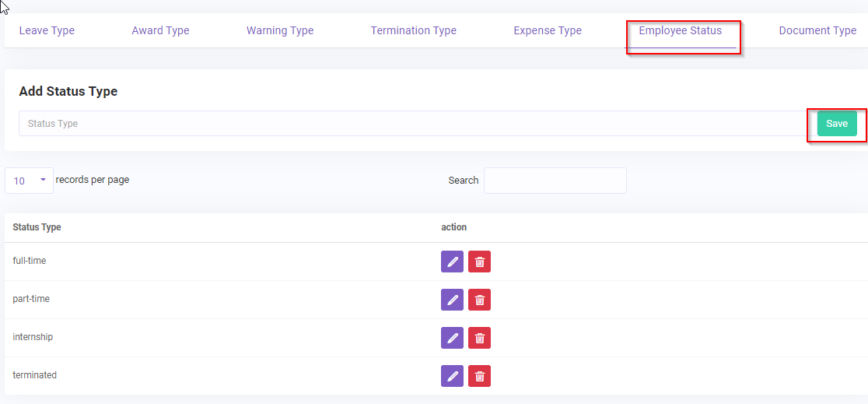The height and width of the screenshot is (404, 868).
Task: Go to the Warning Type tab
Action: click(280, 31)
